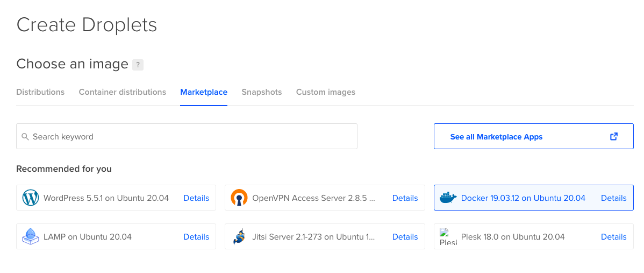Open the Custom images tab
The width and height of the screenshot is (644, 273).
[326, 92]
